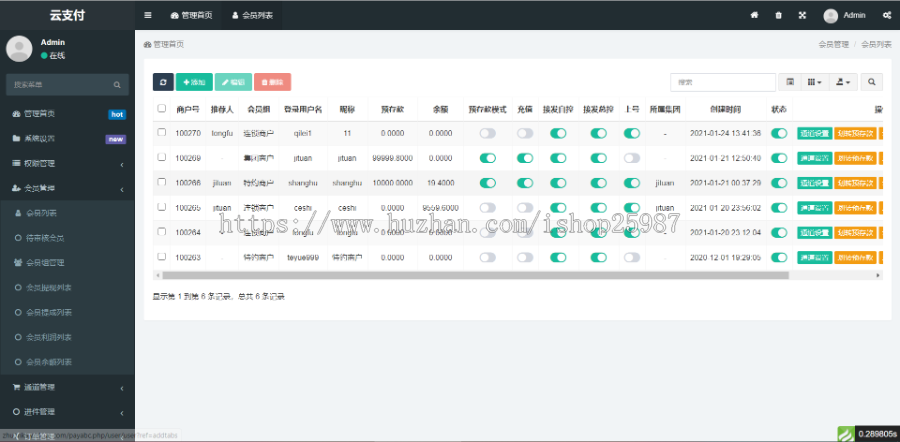This screenshot has height=442, width=900.
Task: Click the red 删除 button
Action: click(272, 82)
